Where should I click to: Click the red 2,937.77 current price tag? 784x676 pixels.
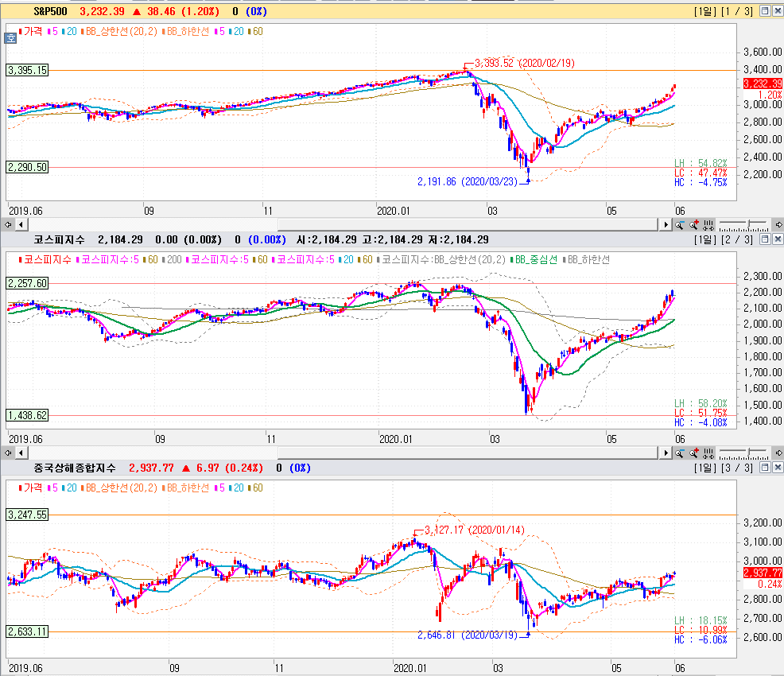[763, 573]
